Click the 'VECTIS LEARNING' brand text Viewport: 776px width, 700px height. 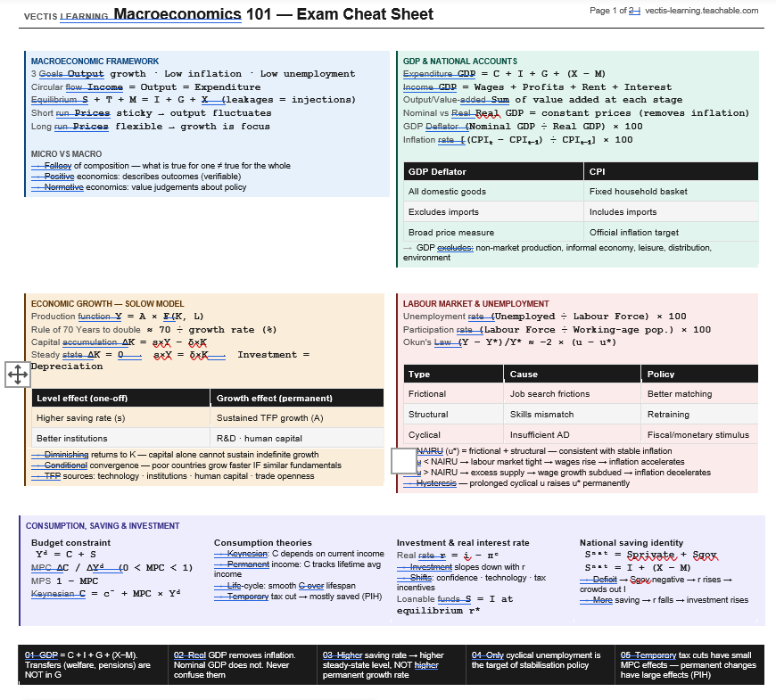coord(66,16)
